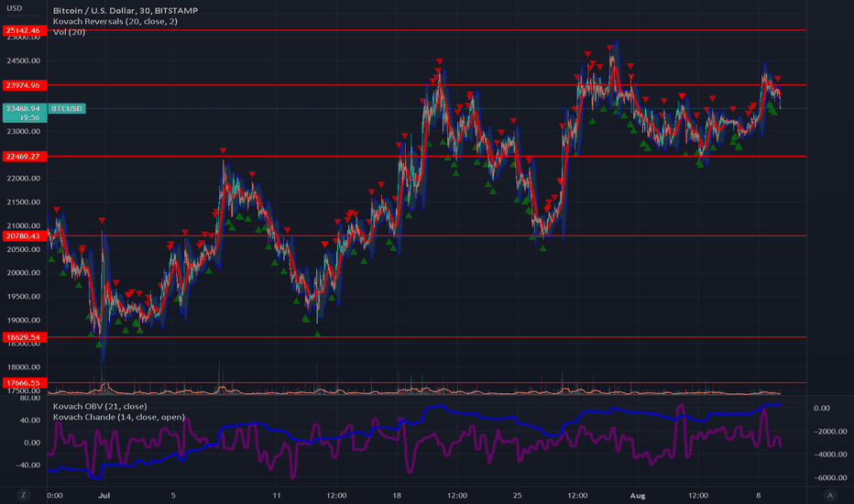
Task: Click the 18 date on time axis
Action: (x=397, y=495)
